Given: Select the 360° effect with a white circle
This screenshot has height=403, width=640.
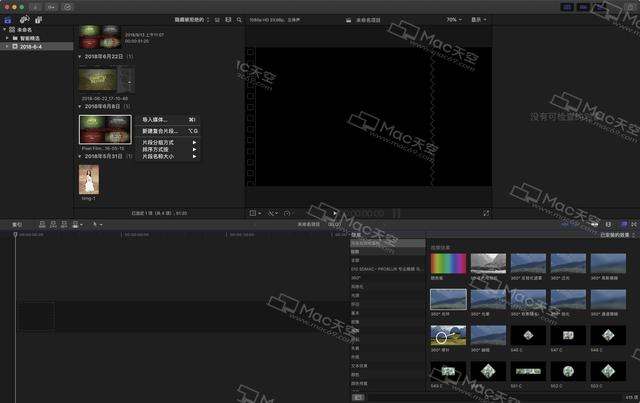Looking at the screenshot, I should [448, 335].
